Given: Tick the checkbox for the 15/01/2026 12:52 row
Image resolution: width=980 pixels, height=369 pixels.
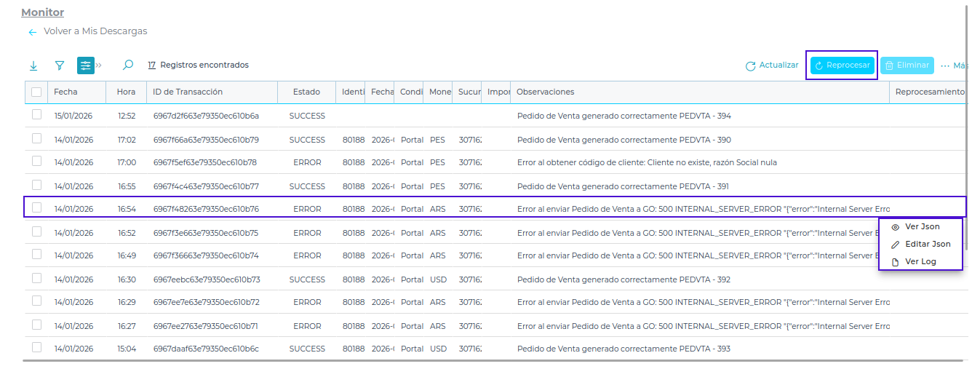Looking at the screenshot, I should coord(36,116).
